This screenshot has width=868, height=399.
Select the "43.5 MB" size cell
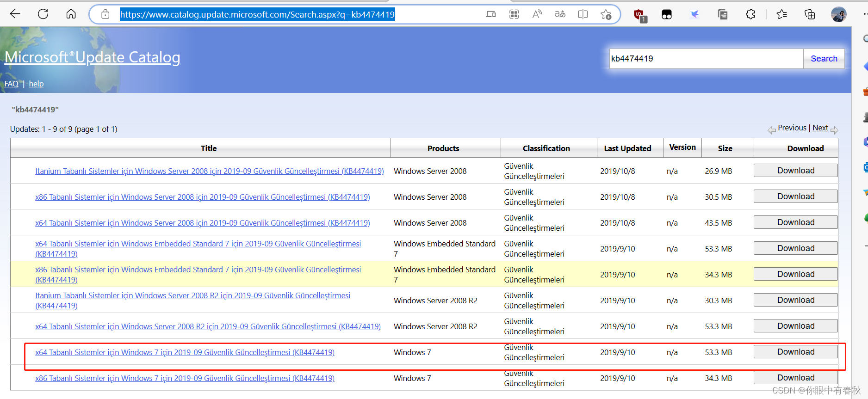pos(719,223)
